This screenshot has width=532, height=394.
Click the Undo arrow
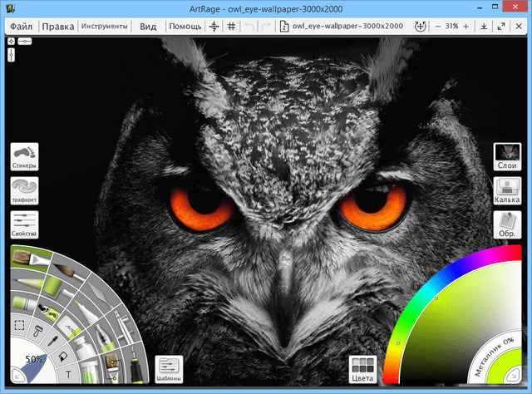click(x=249, y=26)
